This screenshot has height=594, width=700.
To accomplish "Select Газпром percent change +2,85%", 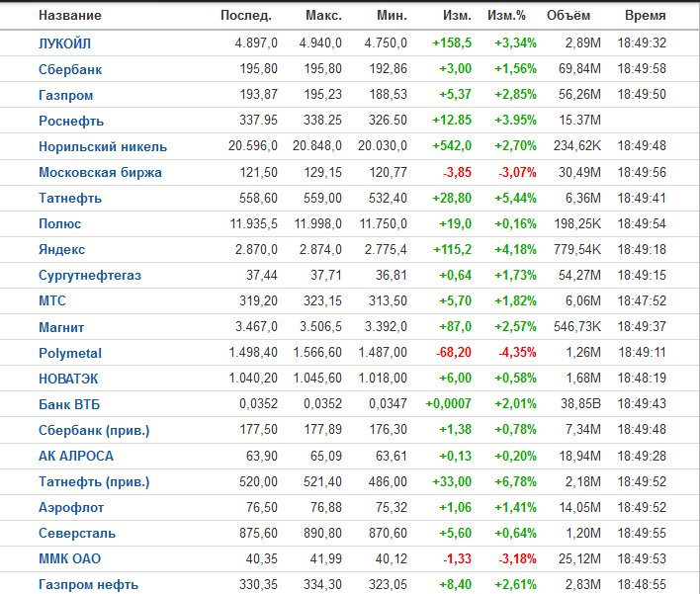I will click(516, 94).
